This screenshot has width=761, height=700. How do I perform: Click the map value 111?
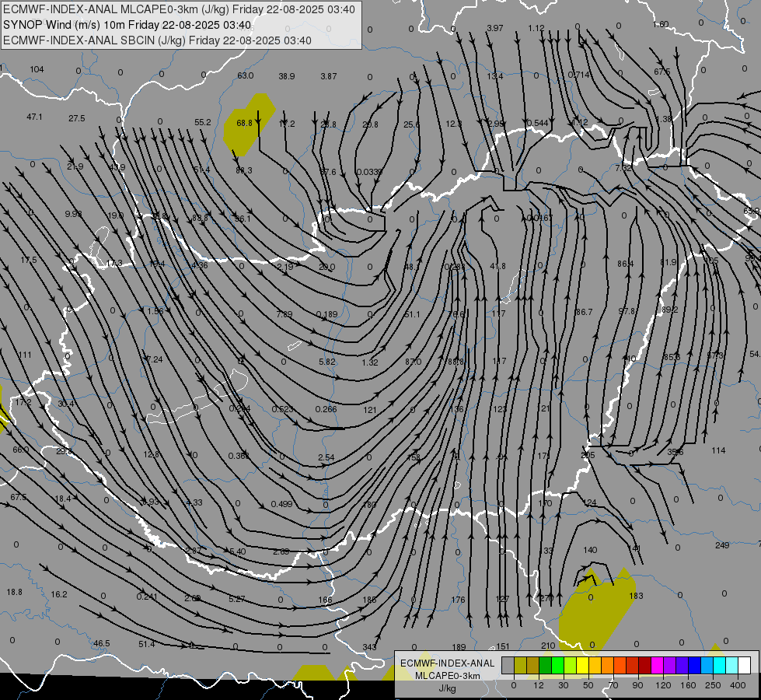(25, 355)
